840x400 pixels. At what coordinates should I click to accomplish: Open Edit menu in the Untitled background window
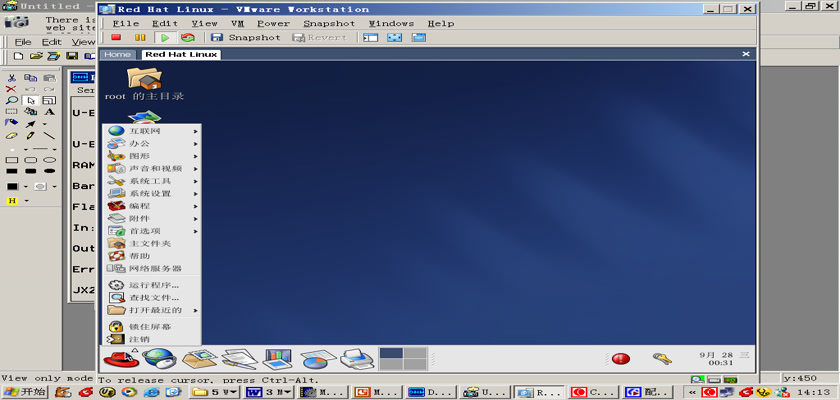point(52,42)
